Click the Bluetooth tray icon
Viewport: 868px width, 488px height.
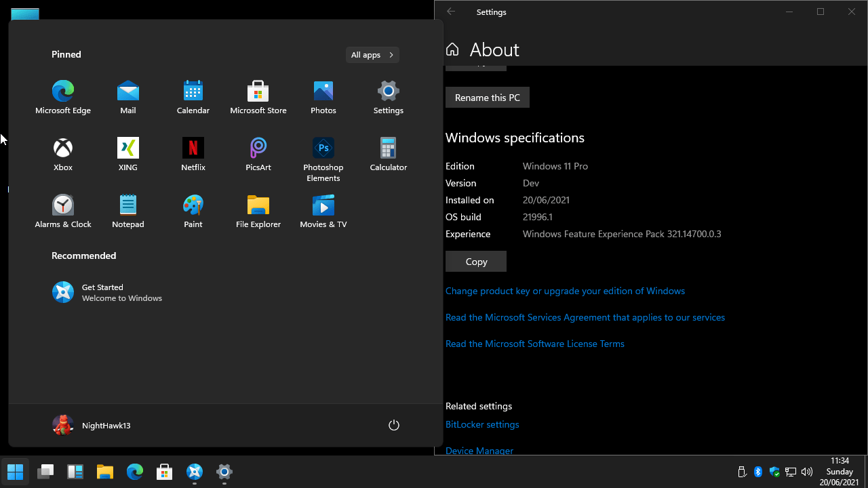click(x=758, y=472)
